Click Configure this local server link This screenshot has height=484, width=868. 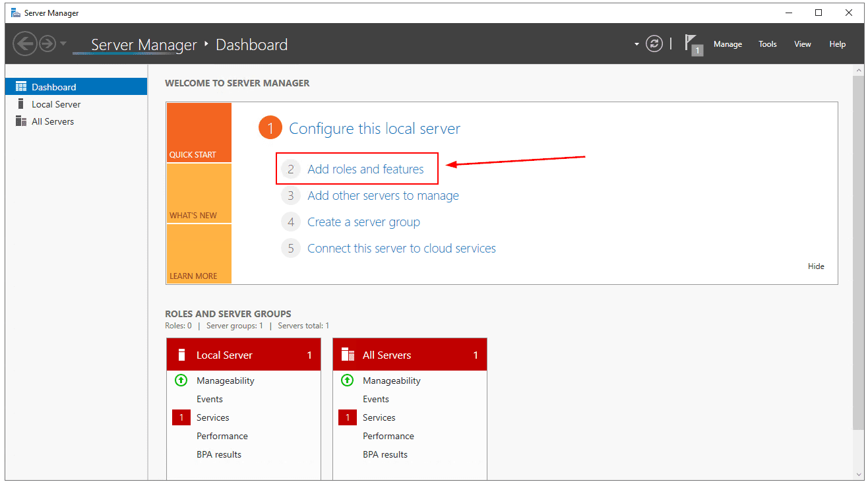375,129
